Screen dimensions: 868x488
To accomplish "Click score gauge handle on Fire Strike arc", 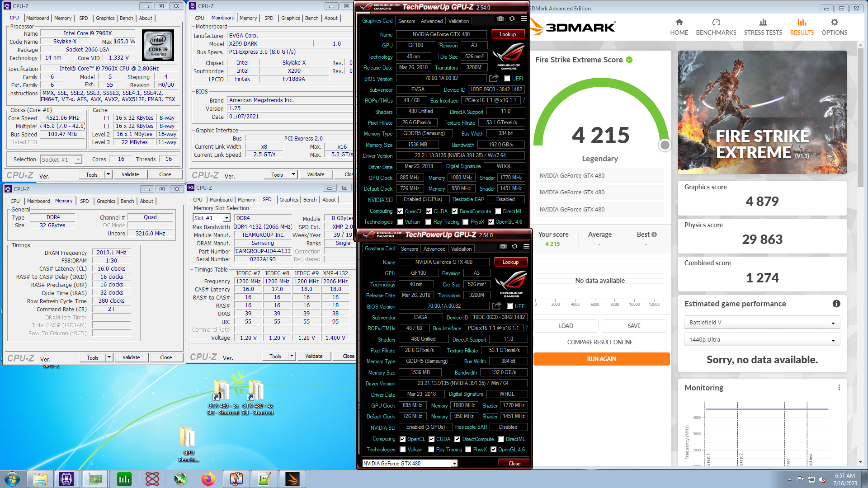I will 665,145.
